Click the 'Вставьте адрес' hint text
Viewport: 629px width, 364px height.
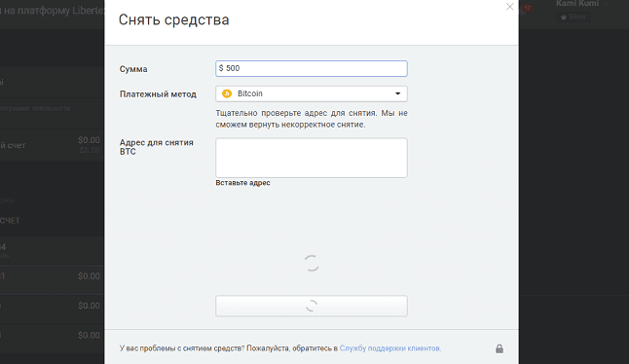tap(242, 183)
